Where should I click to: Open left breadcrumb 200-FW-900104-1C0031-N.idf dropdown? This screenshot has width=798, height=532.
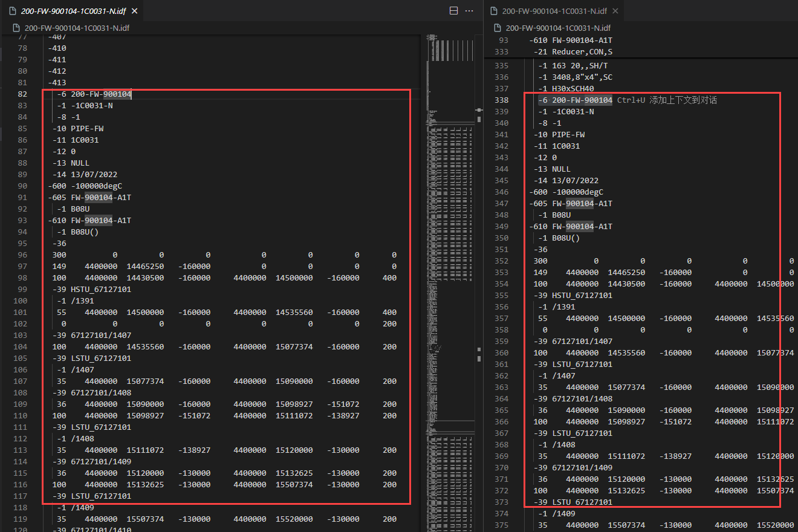77,28
